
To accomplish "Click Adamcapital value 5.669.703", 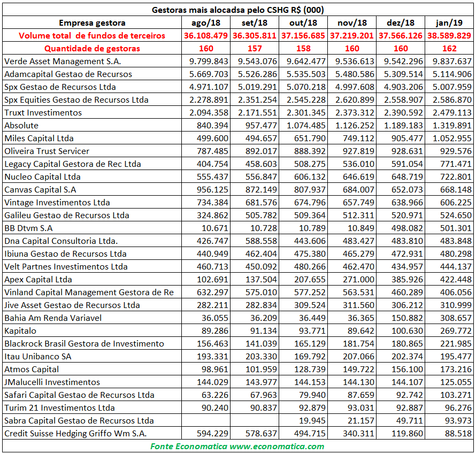I will coord(209,74).
